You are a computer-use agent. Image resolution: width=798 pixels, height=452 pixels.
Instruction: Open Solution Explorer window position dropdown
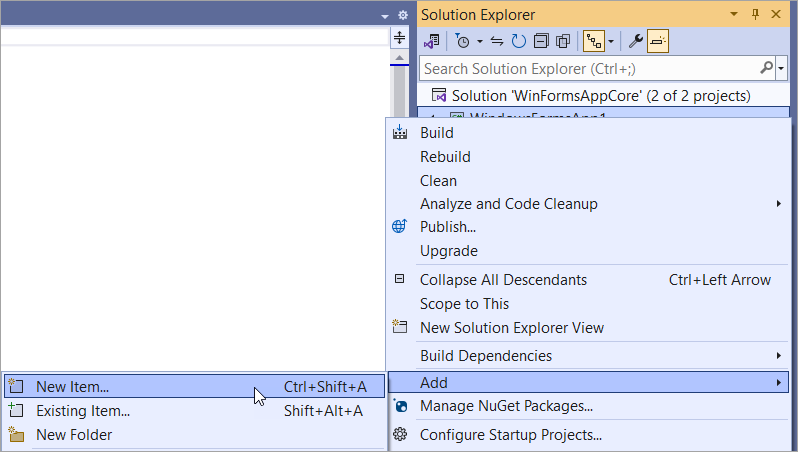(734, 14)
